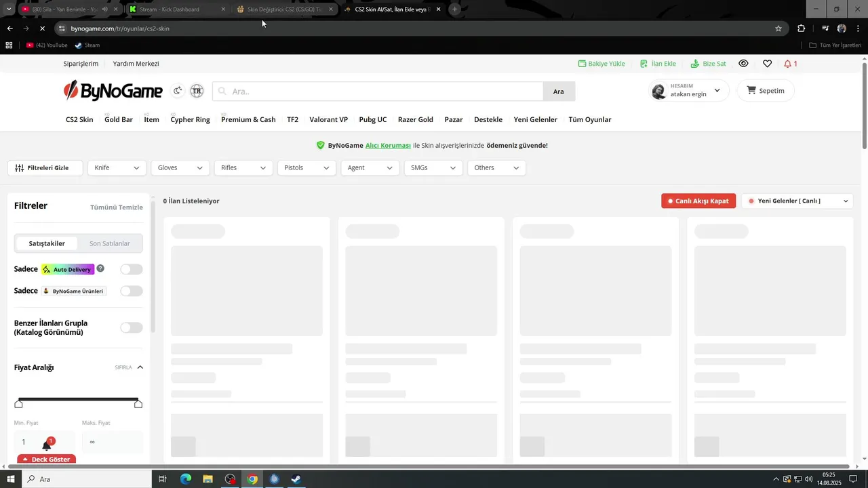Go back to the previous page
The width and height of the screenshot is (868, 488).
click(x=9, y=28)
